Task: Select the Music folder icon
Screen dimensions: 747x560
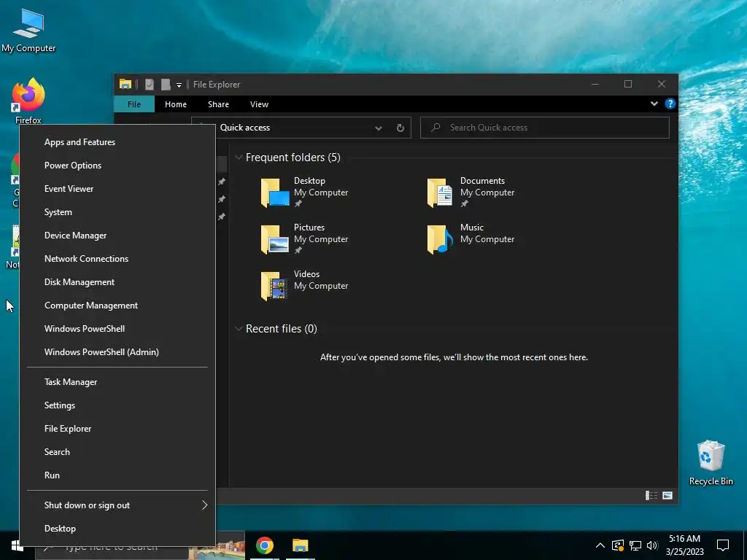Action: pos(440,239)
